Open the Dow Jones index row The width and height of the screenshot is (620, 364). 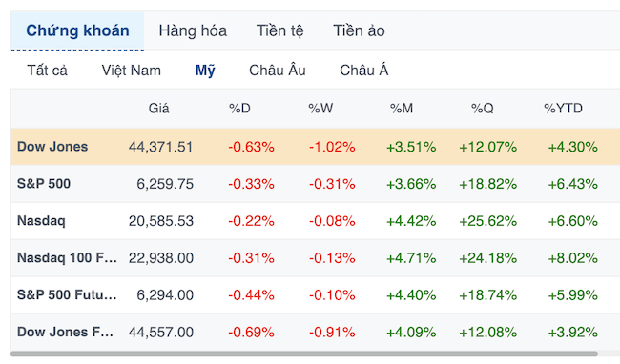click(315, 147)
